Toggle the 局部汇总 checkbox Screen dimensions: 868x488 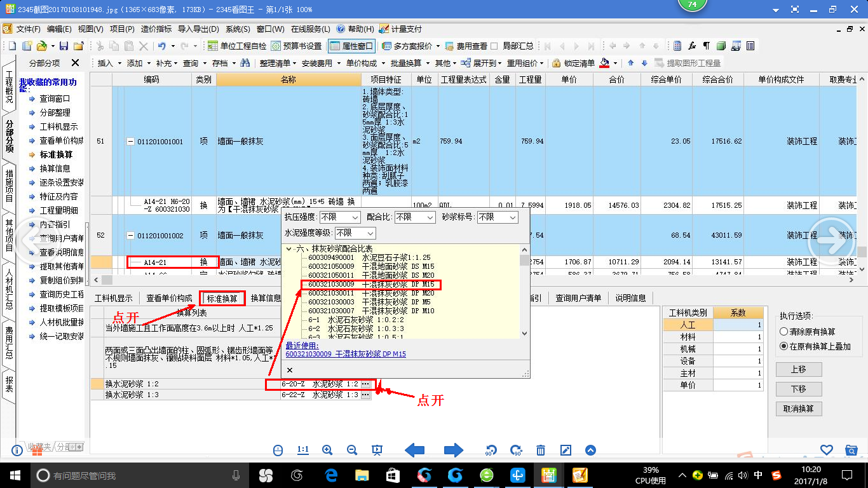(x=494, y=46)
